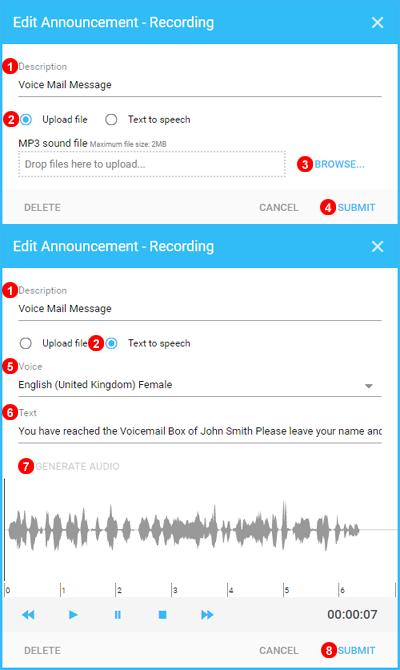Close the lower Edit Announcement dialog
The image size is (400, 670).
click(377, 246)
